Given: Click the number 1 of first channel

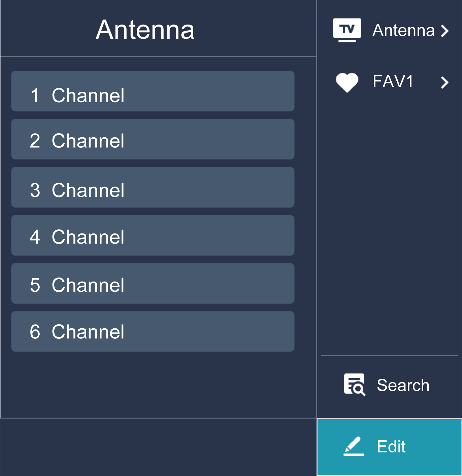Looking at the screenshot, I should [x=35, y=96].
